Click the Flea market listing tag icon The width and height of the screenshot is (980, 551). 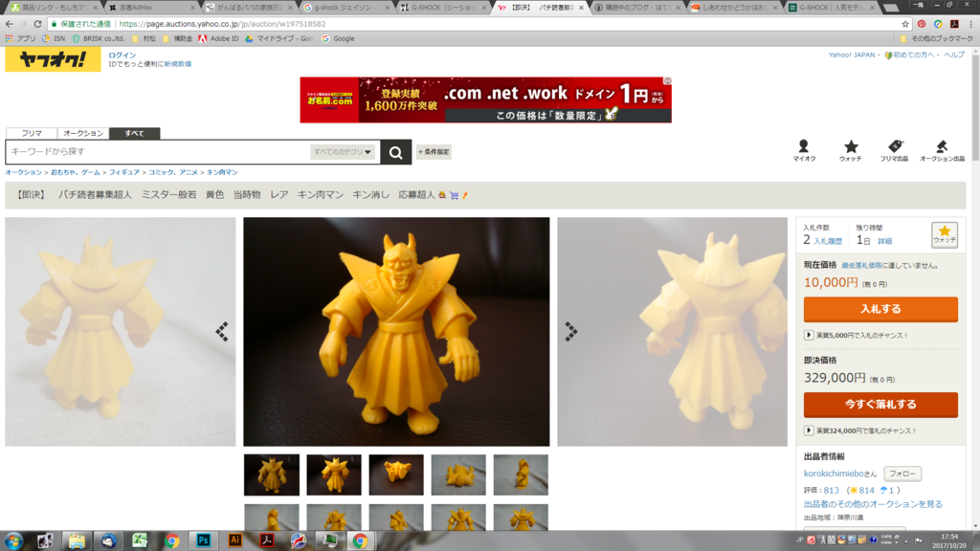click(x=895, y=150)
